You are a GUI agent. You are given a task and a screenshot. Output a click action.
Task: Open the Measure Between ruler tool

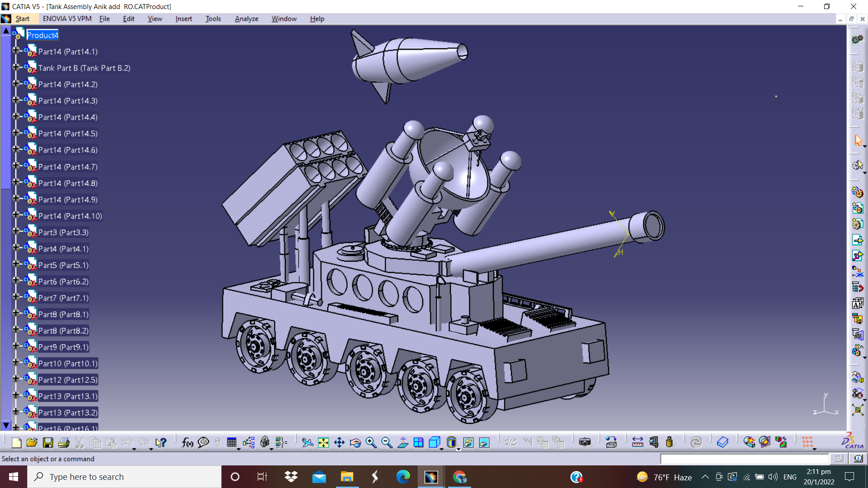click(x=637, y=442)
